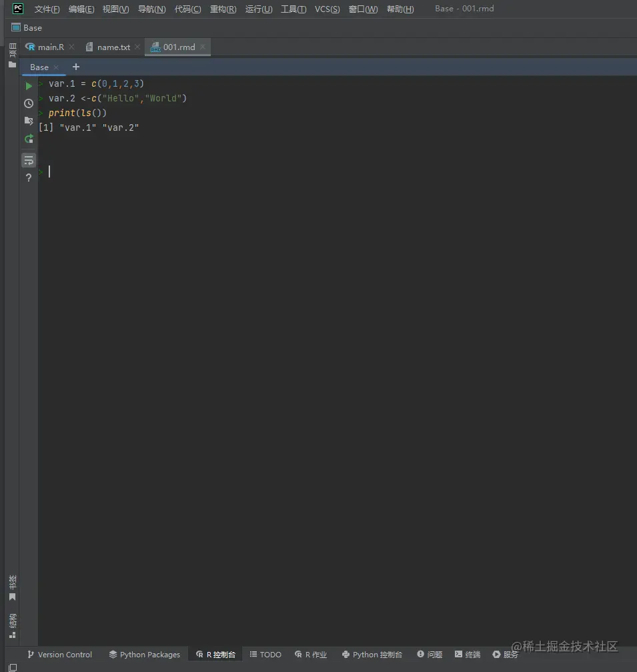The image size is (637, 672).
Task: Click the line var.1 = c(0,1,2,3)
Action: 96,83
